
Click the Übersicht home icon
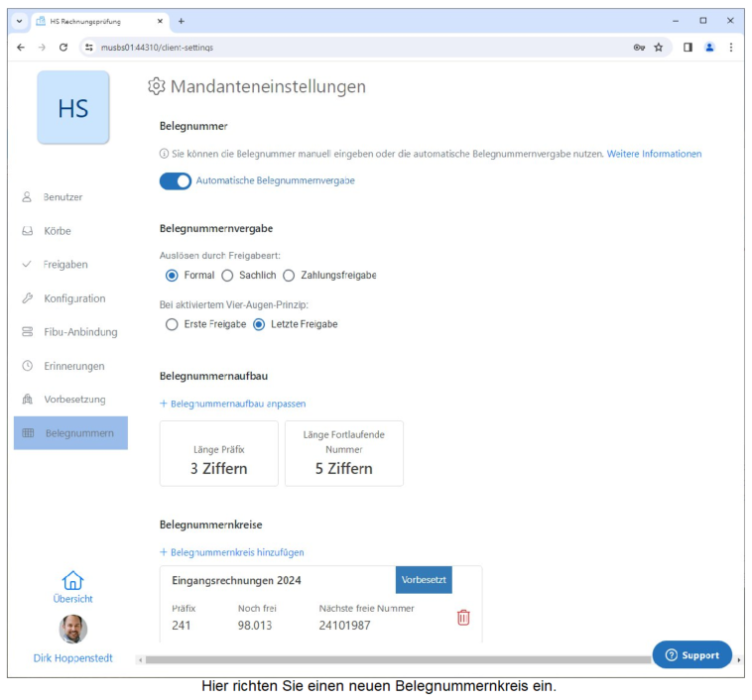(72, 581)
